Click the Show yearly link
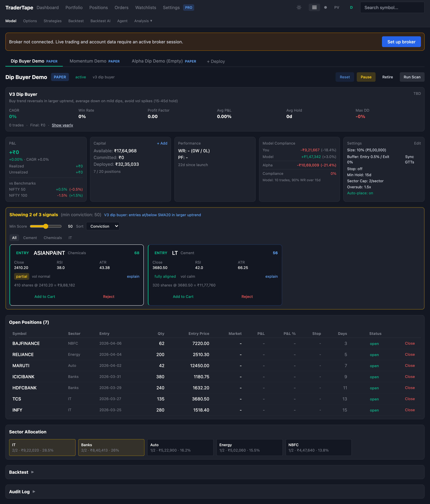430x504 pixels. tap(62, 125)
